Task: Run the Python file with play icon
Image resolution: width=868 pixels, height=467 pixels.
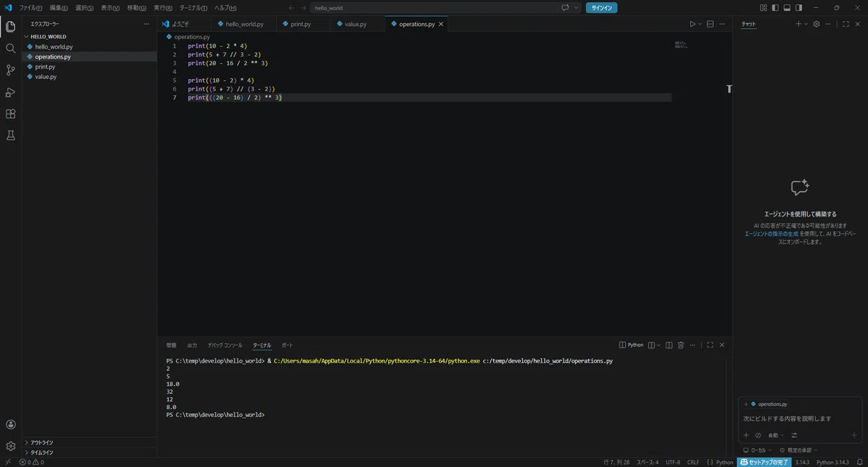Action: click(692, 24)
